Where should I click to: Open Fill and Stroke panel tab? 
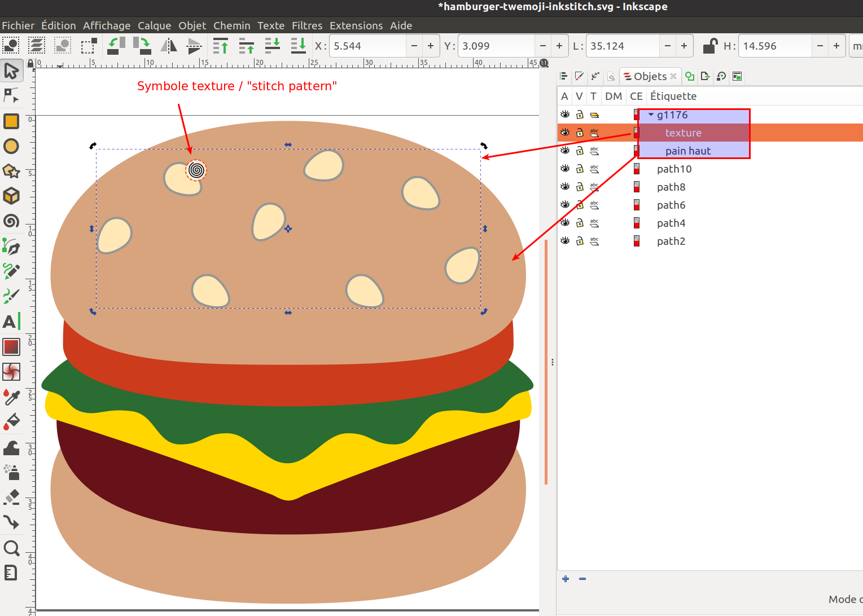pyautogui.click(x=579, y=76)
